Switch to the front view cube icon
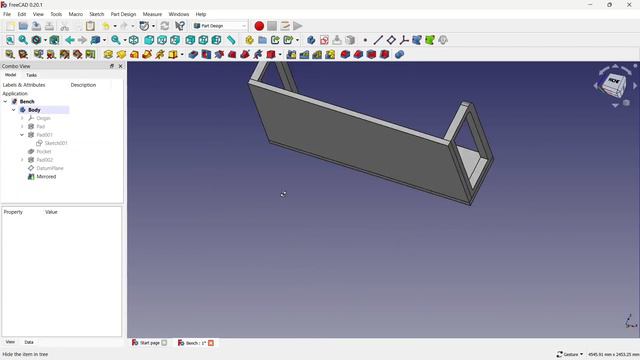 point(149,40)
